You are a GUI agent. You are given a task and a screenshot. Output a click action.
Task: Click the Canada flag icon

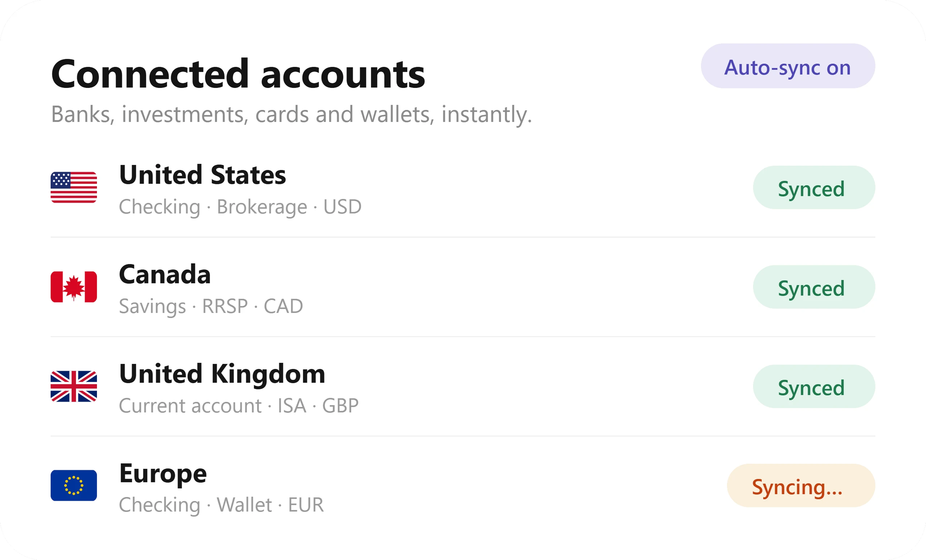pyautogui.click(x=74, y=287)
